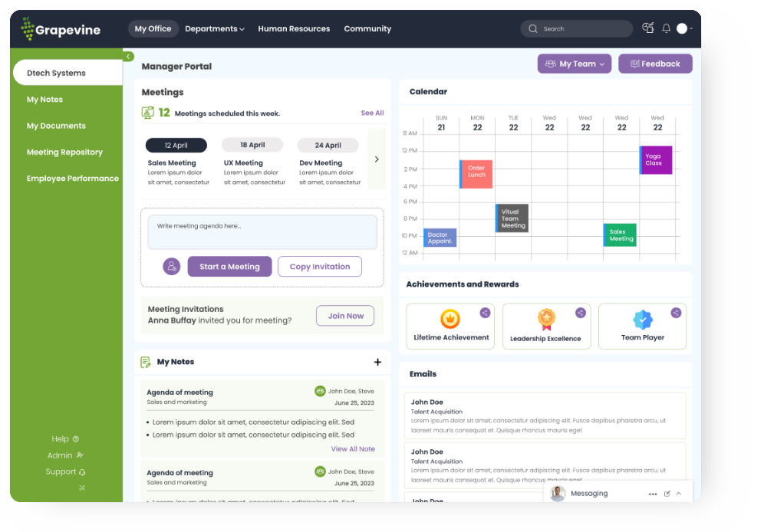Open the Departments dropdown menu

click(215, 29)
